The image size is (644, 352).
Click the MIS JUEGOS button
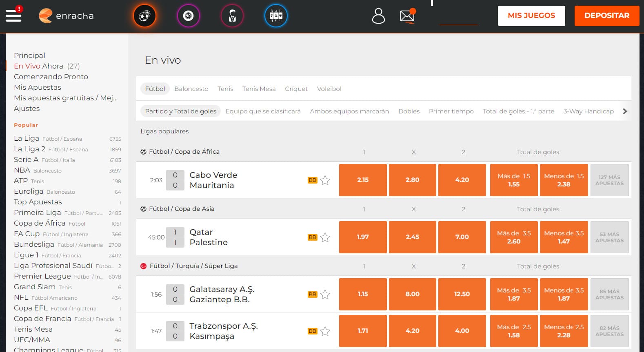pos(531,16)
